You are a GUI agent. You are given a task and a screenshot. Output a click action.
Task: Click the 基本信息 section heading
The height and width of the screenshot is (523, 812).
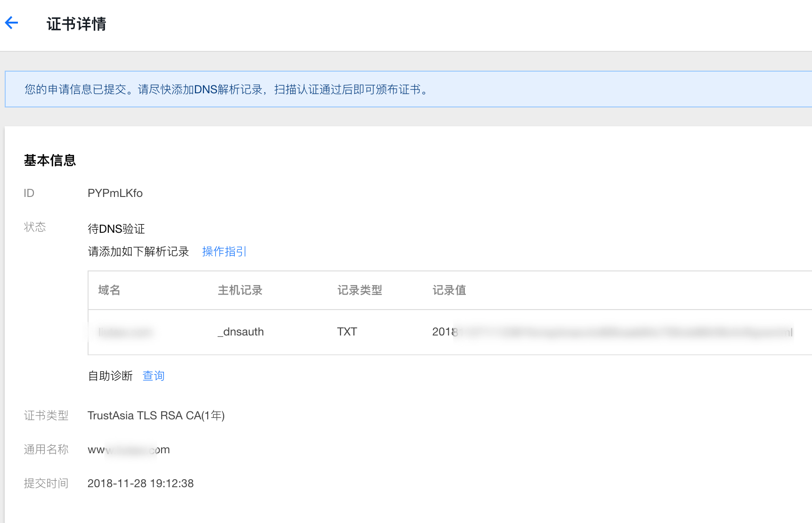(x=50, y=160)
